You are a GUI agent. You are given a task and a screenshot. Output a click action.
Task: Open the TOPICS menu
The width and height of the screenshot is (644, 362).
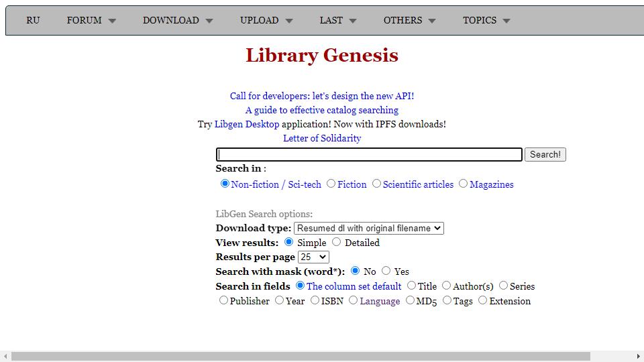coord(480,20)
